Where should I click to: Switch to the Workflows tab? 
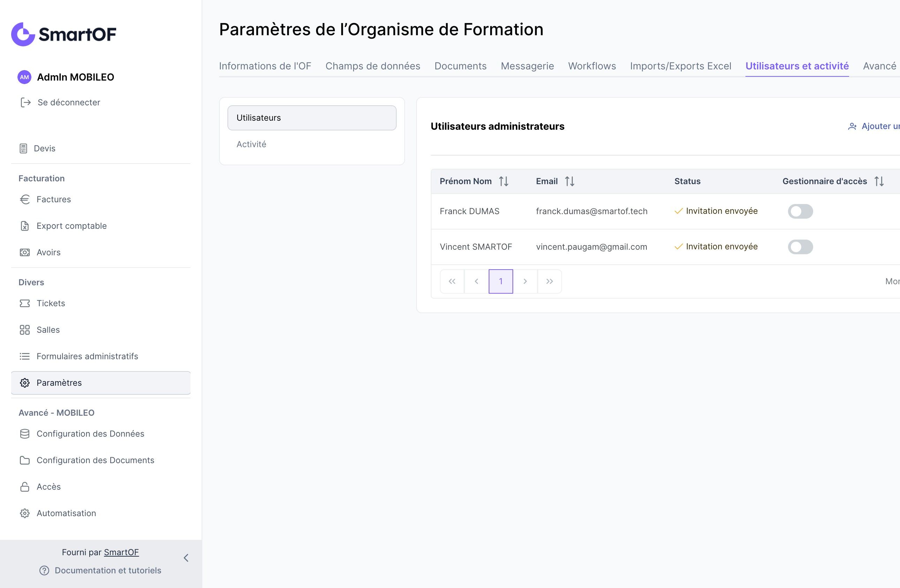point(592,66)
